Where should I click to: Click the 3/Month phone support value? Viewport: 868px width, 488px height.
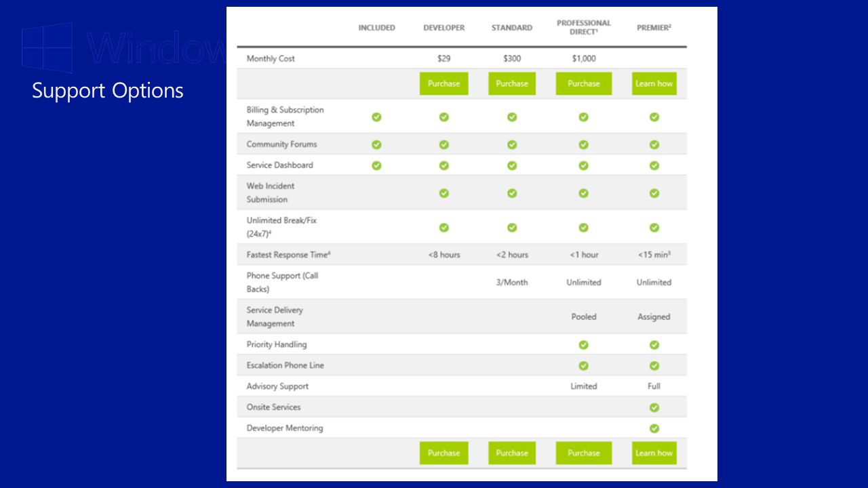coord(512,283)
